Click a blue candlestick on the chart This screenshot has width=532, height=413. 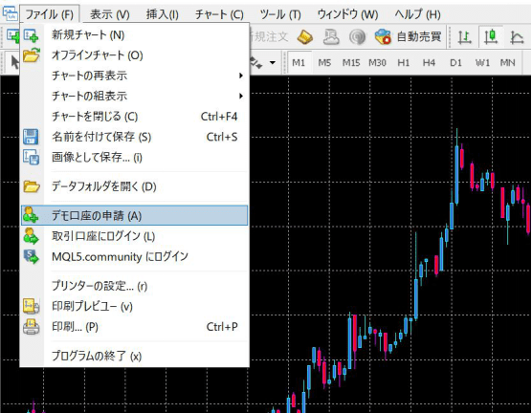click(x=457, y=175)
